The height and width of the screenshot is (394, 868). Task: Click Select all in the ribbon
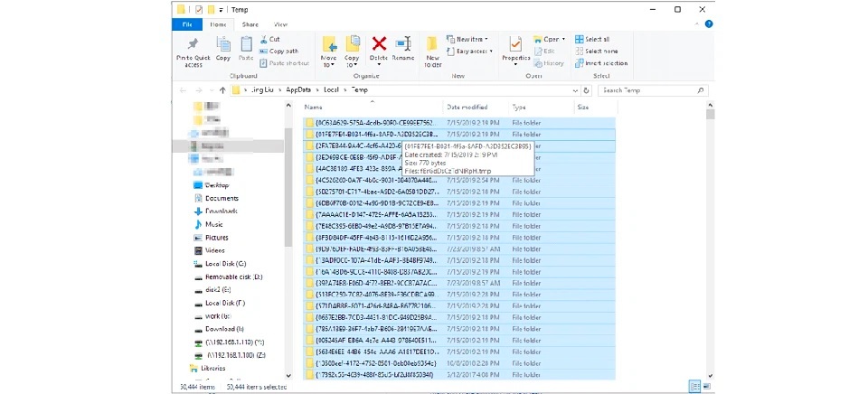[x=592, y=39]
